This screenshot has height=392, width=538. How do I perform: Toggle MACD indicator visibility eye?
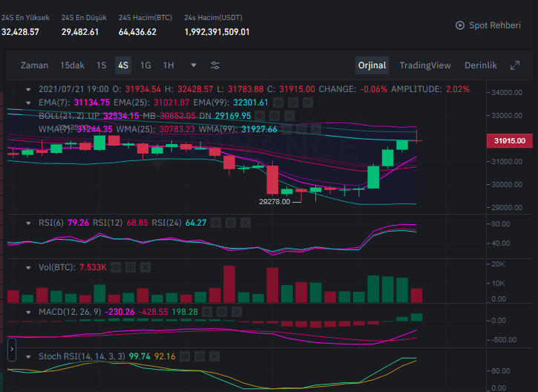(x=207, y=312)
